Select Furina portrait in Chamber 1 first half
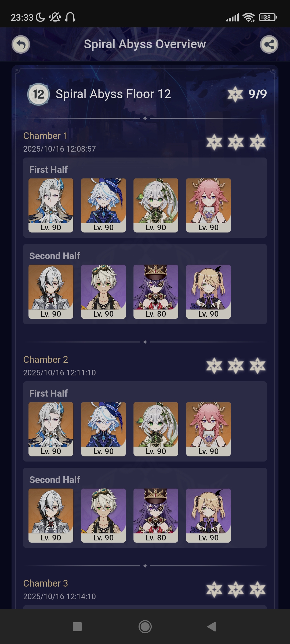 click(103, 205)
